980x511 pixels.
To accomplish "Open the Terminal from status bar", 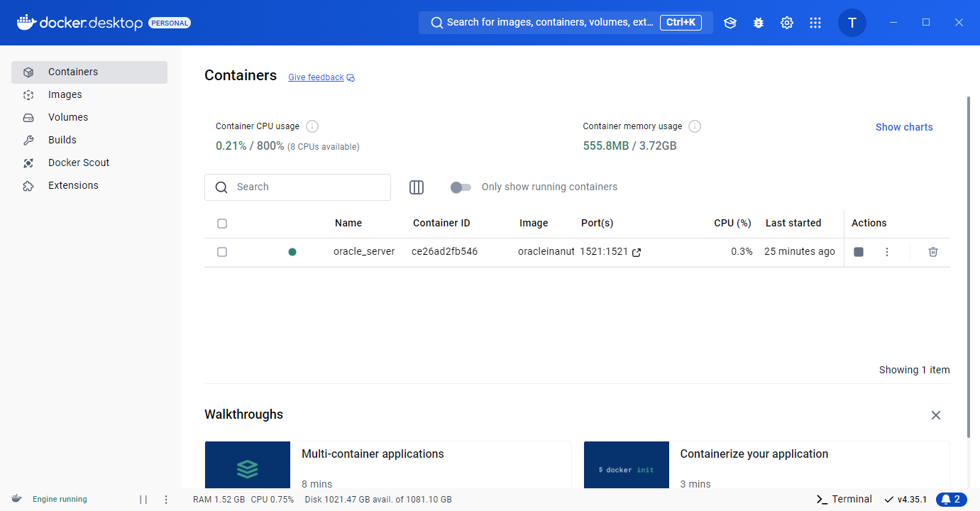I will click(844, 500).
